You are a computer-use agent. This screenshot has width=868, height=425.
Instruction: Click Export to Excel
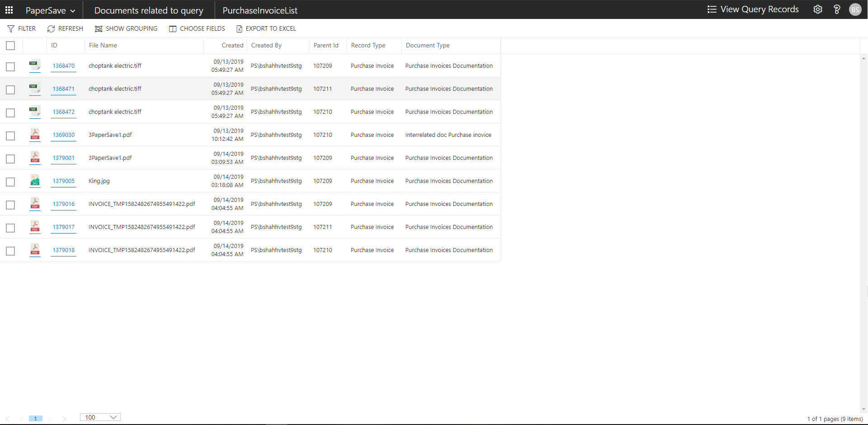pos(266,28)
